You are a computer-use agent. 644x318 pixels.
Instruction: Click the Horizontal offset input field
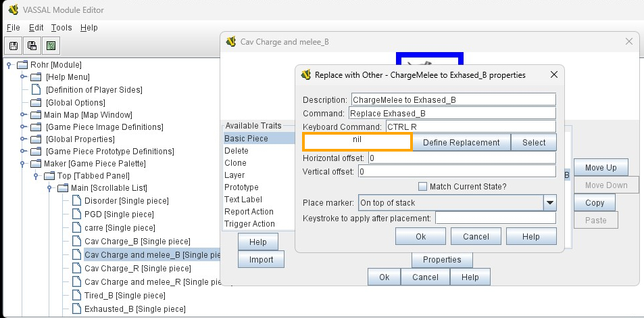pos(461,158)
